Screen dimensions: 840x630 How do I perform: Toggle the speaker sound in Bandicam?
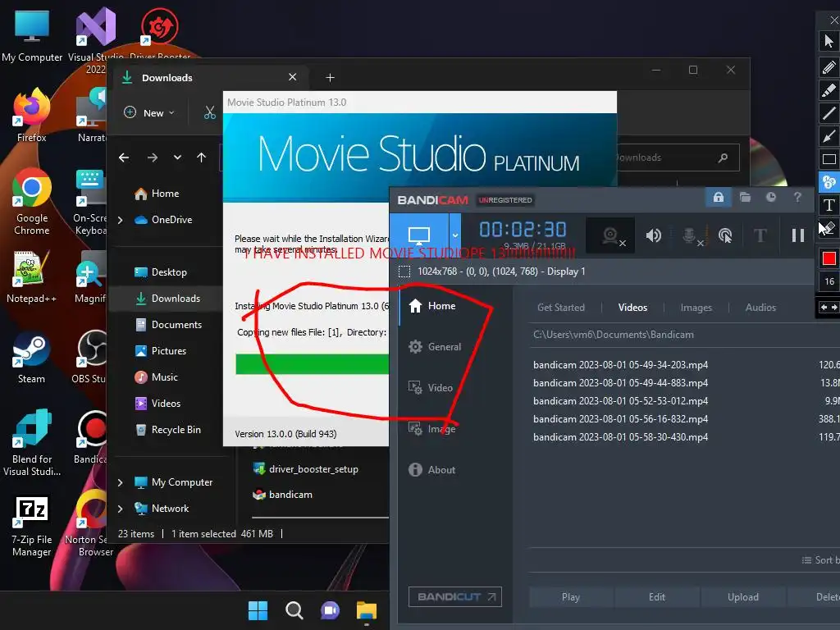654,235
